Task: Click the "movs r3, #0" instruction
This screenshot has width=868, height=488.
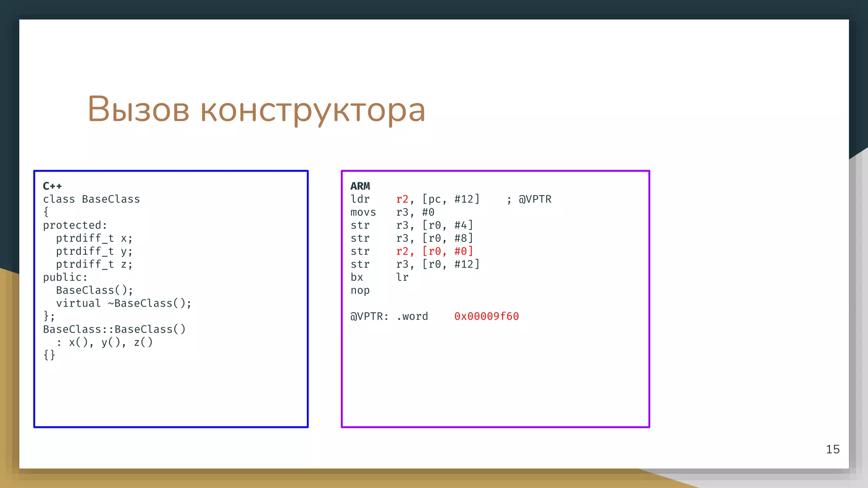Action: click(392, 212)
